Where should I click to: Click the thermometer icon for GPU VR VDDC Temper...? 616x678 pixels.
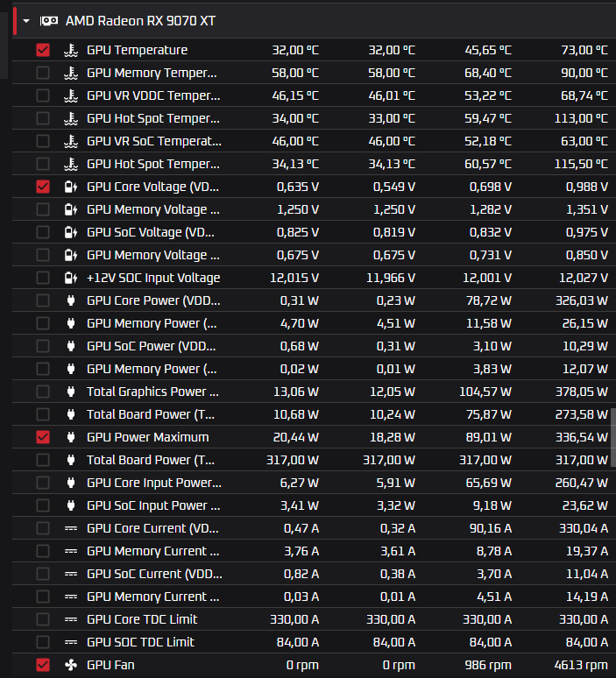(x=71, y=95)
